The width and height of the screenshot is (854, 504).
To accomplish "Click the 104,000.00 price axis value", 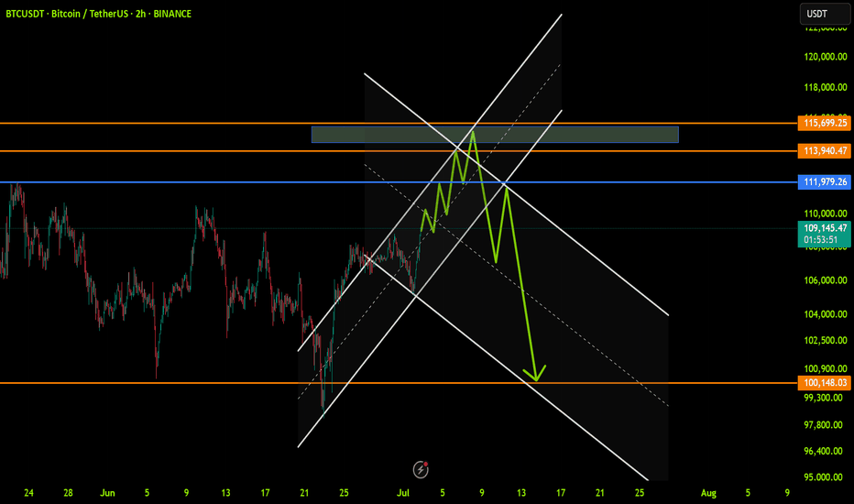I will click(826, 314).
